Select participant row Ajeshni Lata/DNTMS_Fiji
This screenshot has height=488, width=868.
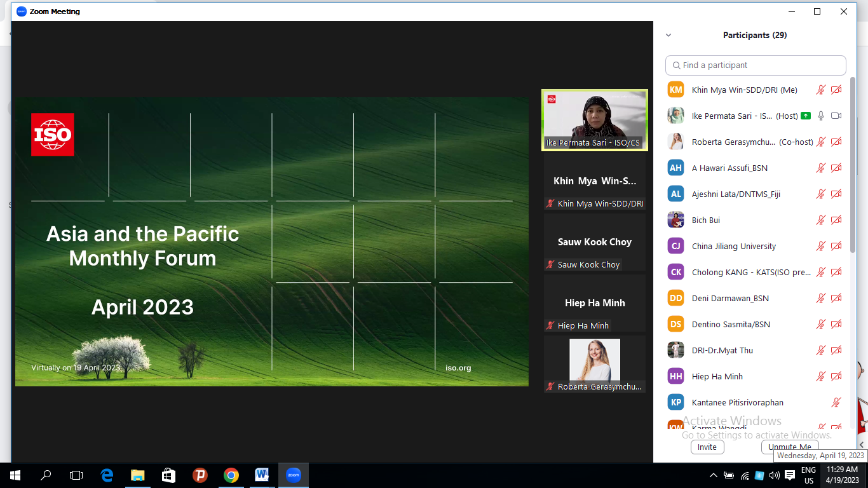756,194
